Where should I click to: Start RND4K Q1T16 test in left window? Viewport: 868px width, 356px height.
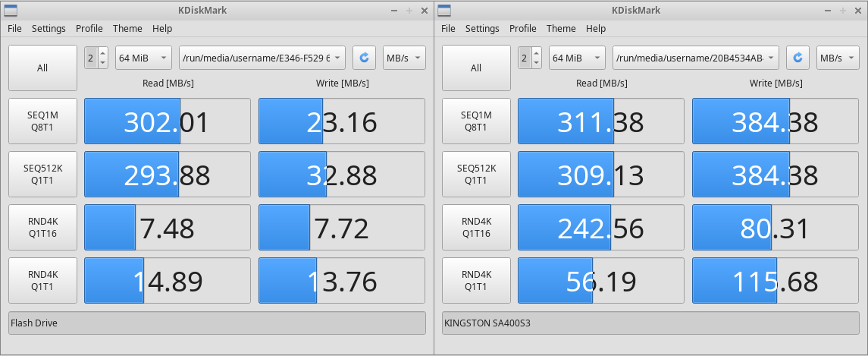click(42, 228)
